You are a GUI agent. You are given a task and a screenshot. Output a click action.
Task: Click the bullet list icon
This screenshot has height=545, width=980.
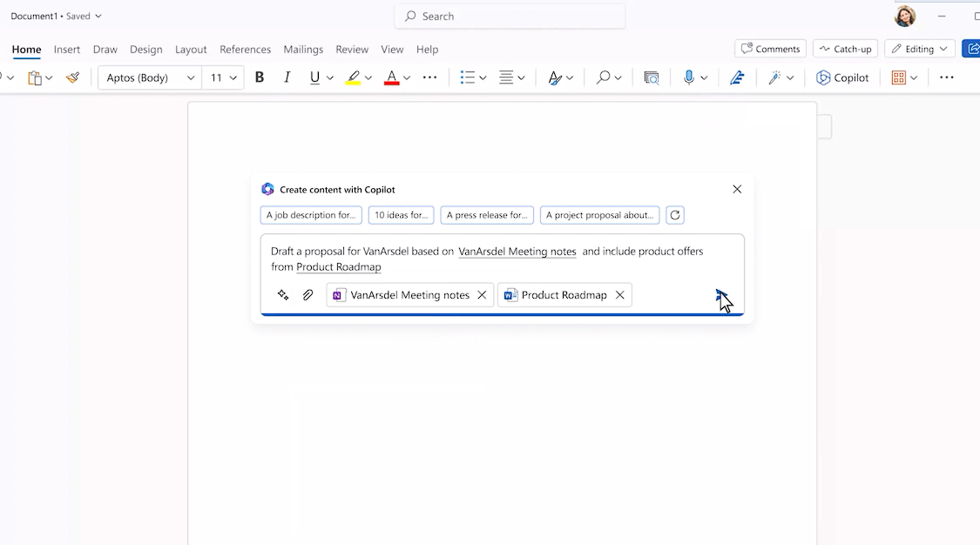point(468,77)
